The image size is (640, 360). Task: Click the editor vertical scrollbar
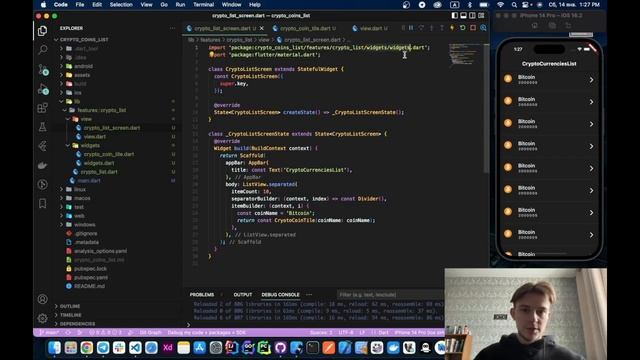click(486, 108)
